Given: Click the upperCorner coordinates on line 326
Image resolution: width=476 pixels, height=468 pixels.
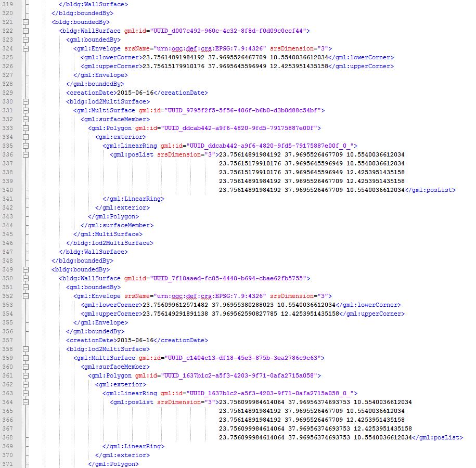Looking at the screenshot, I should tap(235, 66).
